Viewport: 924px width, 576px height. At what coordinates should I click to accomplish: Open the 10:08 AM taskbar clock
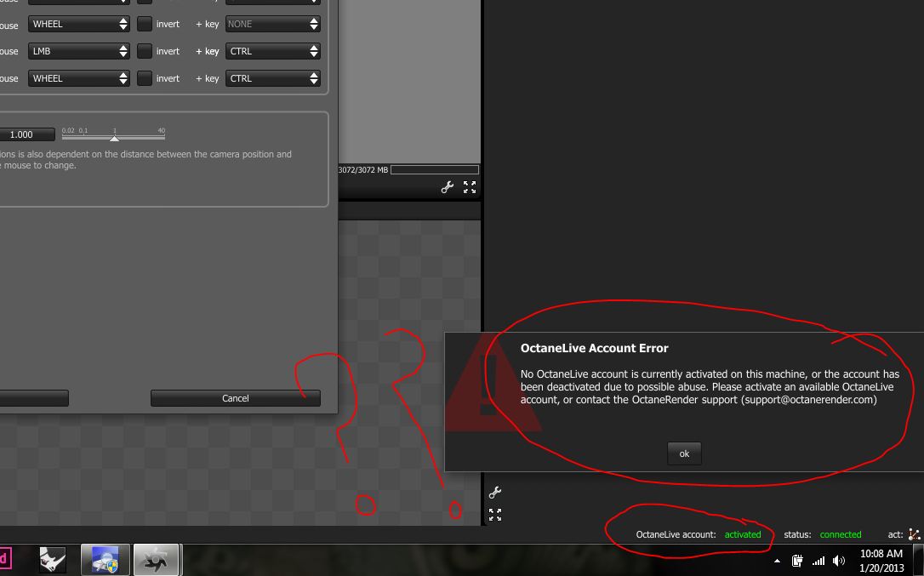pyautogui.click(x=881, y=561)
